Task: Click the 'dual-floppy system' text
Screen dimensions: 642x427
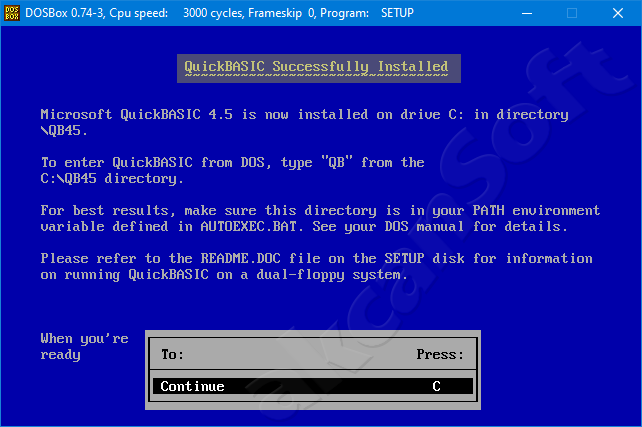Action: coord(332,275)
